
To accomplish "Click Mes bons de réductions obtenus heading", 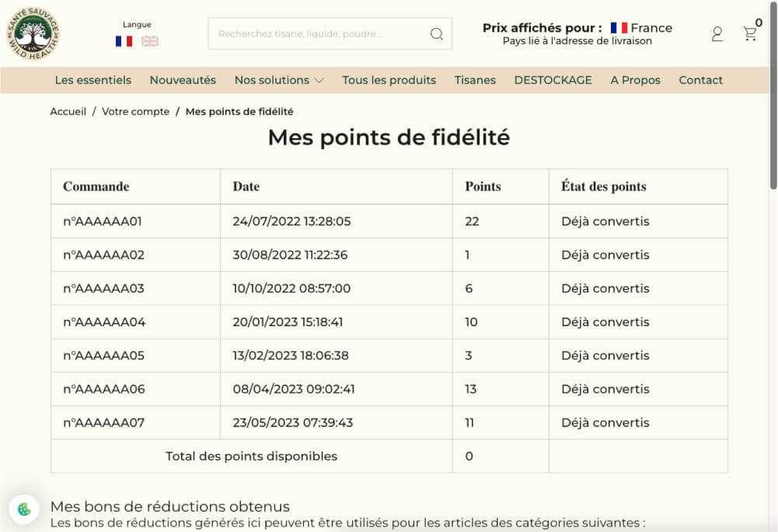I will coord(170,506).
